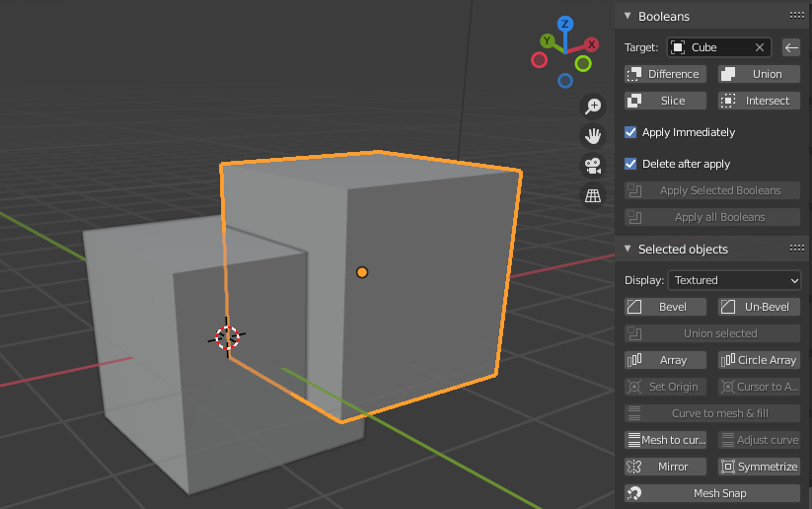Image resolution: width=812 pixels, height=509 pixels.
Task: Open the Display Textured dropdown
Action: pos(734,280)
